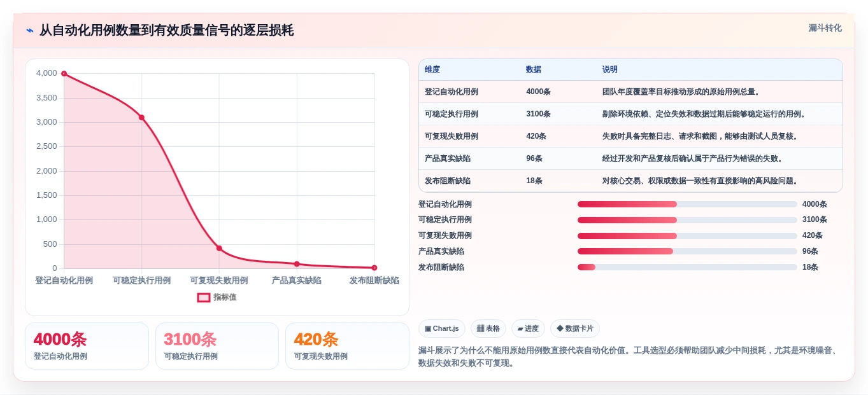Image resolution: width=868 pixels, height=395 pixels.
Task: Click the chart point for 登记自动化用例
Action: pyautogui.click(x=64, y=74)
